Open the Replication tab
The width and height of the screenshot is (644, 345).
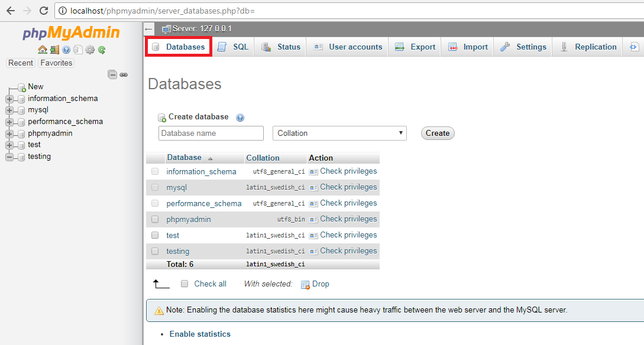[588, 47]
